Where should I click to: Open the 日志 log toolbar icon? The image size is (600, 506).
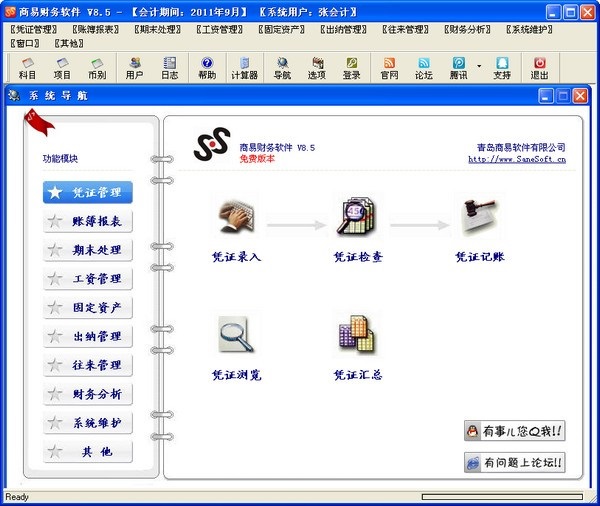click(x=170, y=68)
